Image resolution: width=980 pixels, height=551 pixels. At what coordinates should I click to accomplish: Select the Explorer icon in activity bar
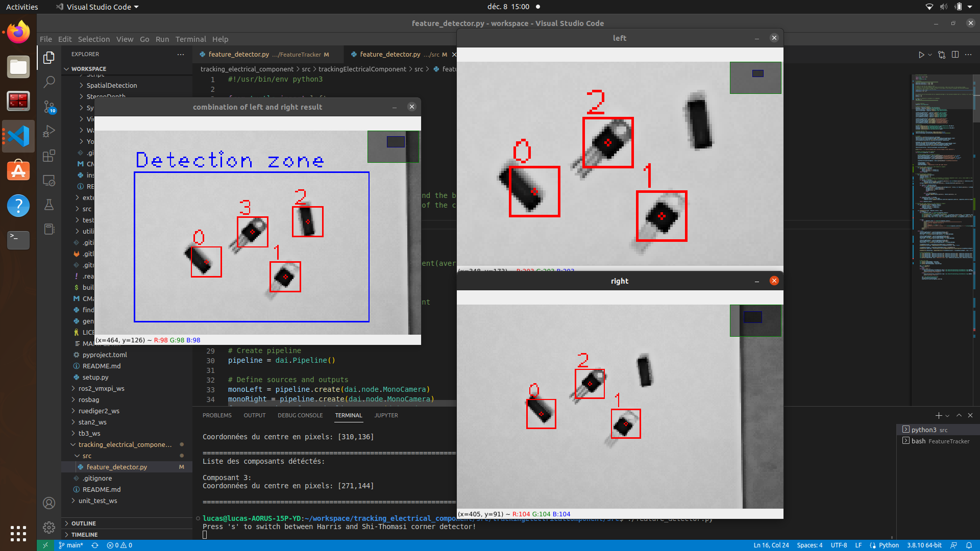[x=48, y=58]
